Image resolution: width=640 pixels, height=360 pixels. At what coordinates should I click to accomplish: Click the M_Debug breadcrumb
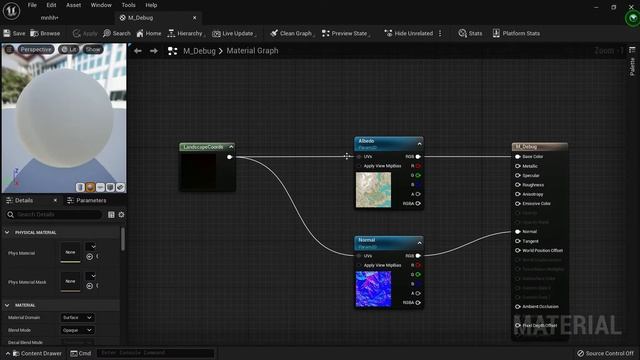(199, 51)
